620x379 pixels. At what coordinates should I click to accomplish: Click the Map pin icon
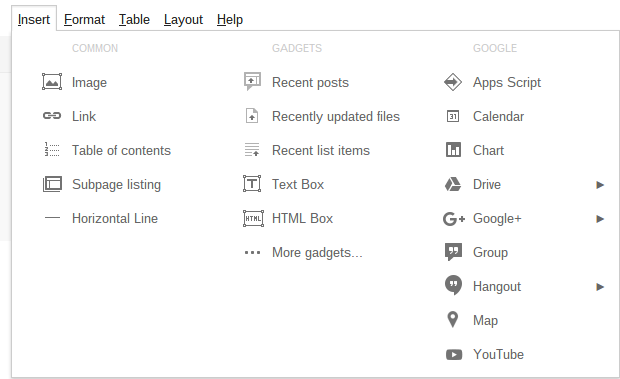pos(453,319)
